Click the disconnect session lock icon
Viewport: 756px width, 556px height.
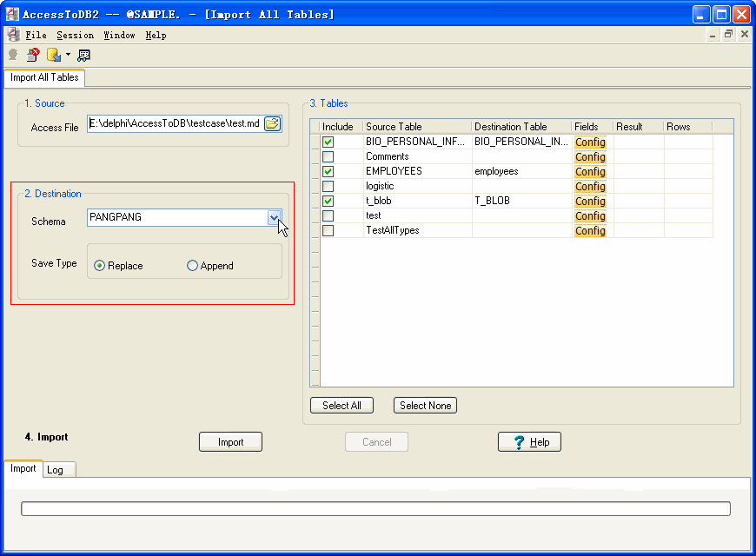[33, 55]
